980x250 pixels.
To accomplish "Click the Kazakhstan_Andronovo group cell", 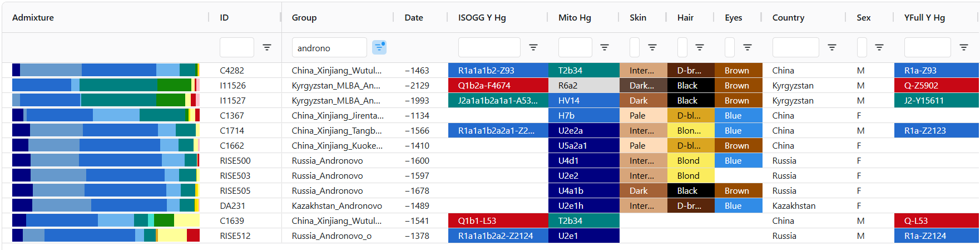I will pyautogui.click(x=336, y=206).
